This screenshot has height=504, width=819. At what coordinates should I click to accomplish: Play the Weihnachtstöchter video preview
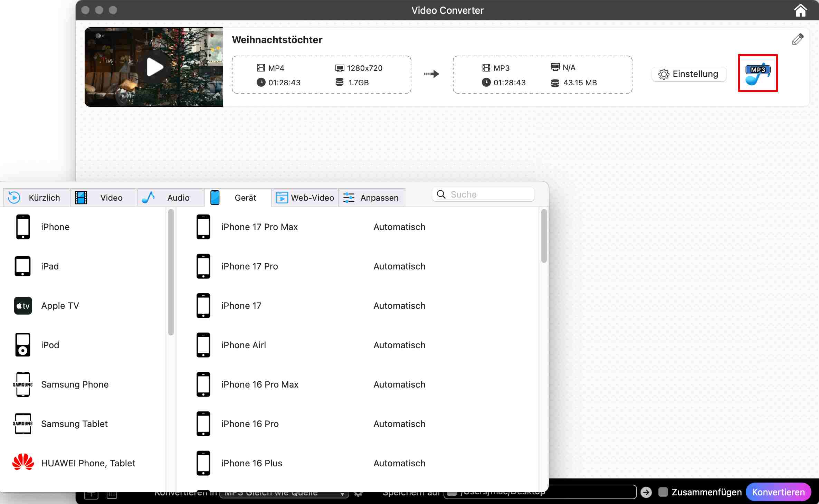point(154,67)
